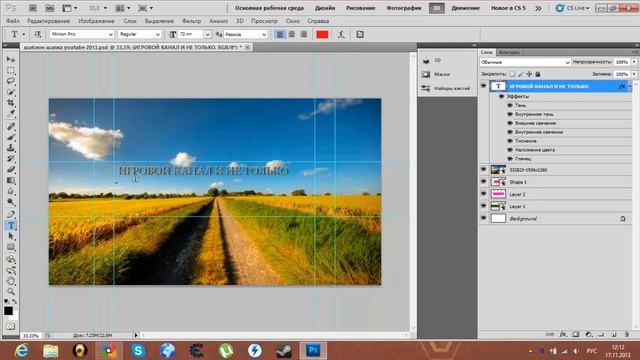Open the Непрозрачность opacity slider arrow
The image size is (640, 360).
[x=634, y=62]
